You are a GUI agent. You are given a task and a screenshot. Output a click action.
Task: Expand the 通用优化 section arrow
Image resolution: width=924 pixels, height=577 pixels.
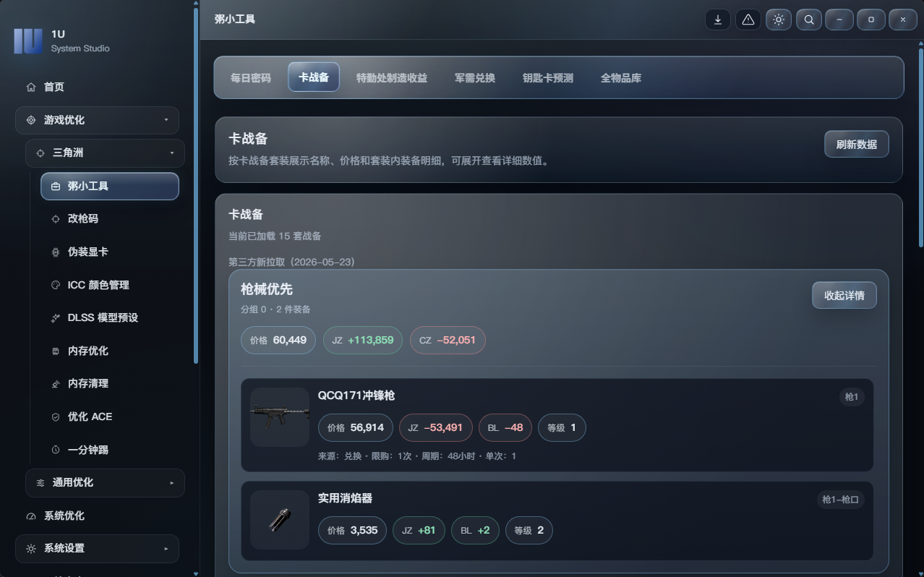pos(172,483)
